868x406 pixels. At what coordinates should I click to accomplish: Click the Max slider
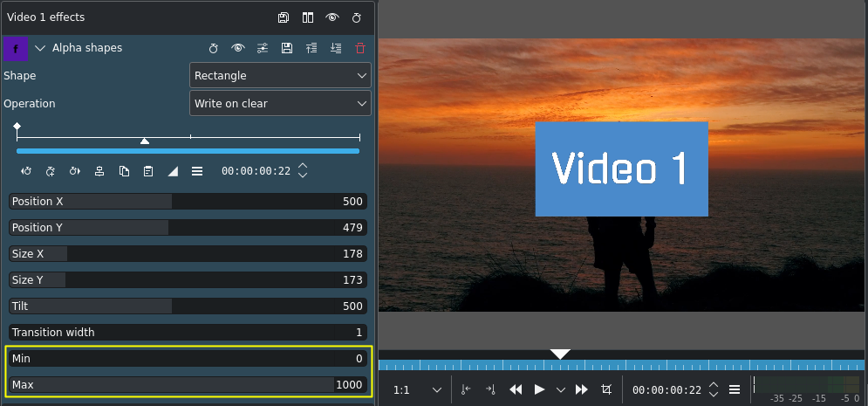(x=188, y=385)
